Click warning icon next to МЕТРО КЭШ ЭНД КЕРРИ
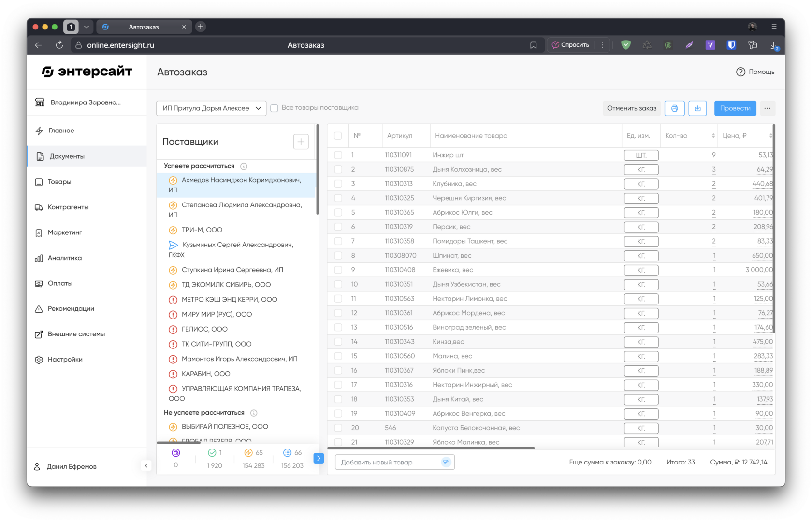 [173, 300]
